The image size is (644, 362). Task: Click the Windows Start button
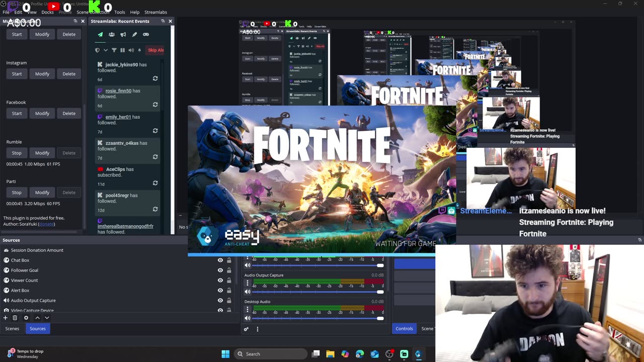[225, 354]
